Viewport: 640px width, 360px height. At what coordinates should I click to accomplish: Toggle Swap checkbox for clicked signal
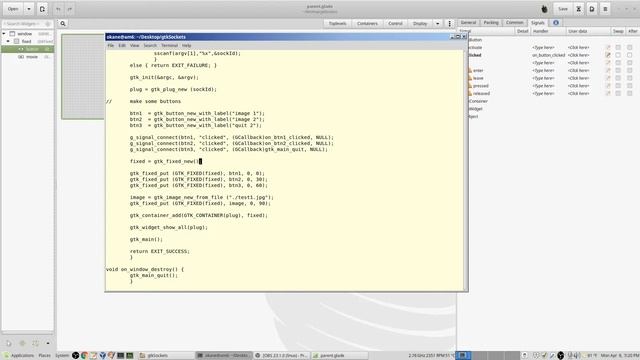618,55
